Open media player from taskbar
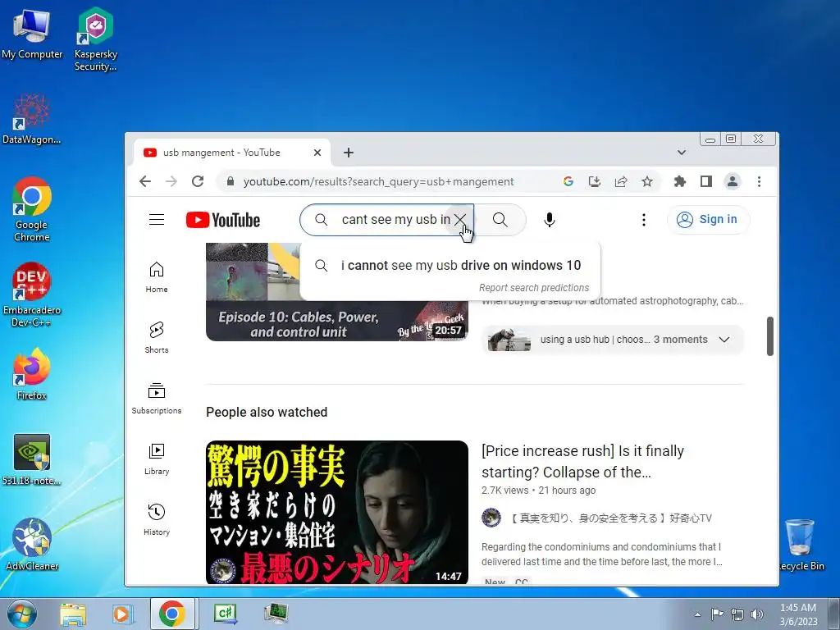The width and height of the screenshot is (840, 630). click(x=123, y=614)
